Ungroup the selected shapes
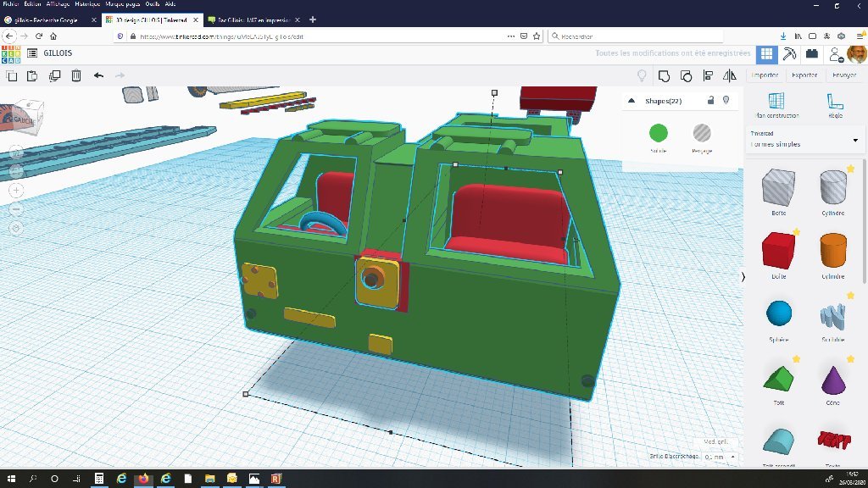Image resolution: width=868 pixels, height=488 pixels. (x=686, y=75)
